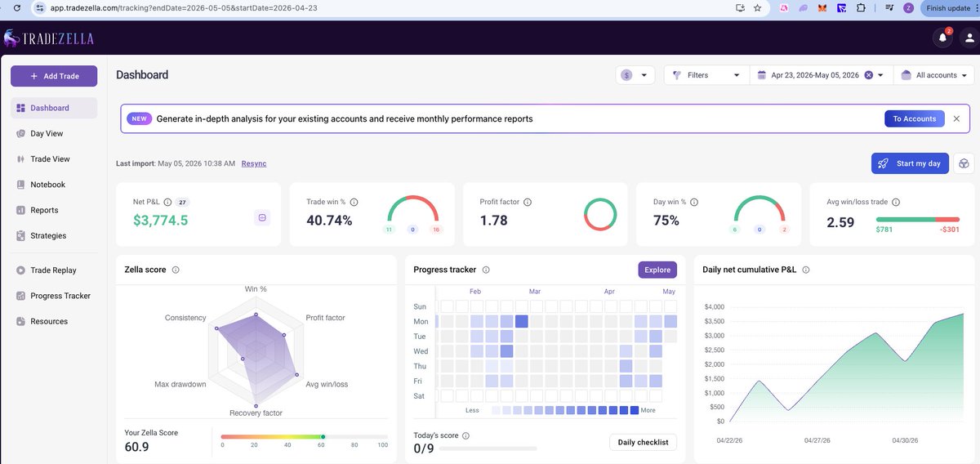The image size is (980, 464).
Task: Click the purple icon in Net P&L card
Action: click(x=262, y=217)
